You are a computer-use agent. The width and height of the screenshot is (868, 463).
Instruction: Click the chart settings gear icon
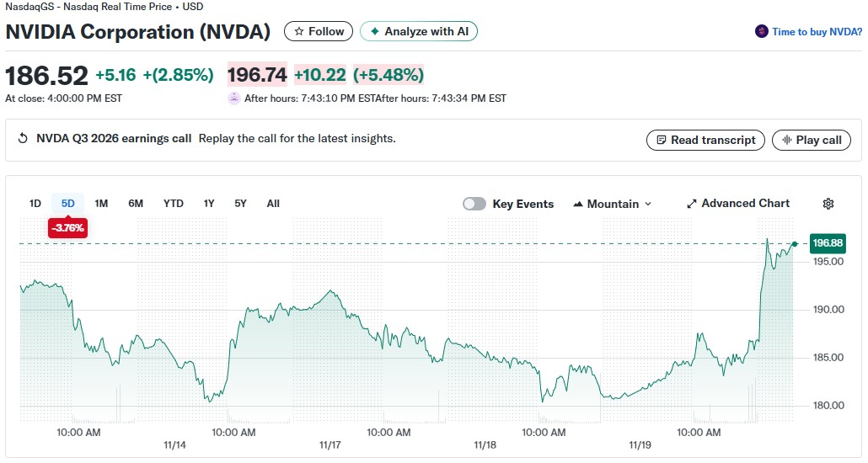(828, 204)
